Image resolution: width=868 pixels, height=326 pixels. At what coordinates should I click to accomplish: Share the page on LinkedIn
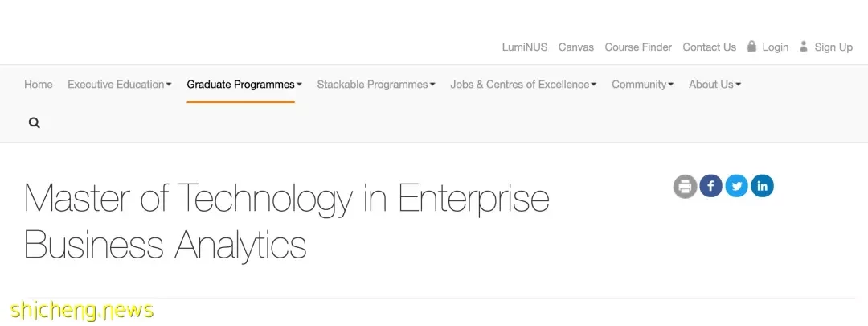[x=762, y=186]
